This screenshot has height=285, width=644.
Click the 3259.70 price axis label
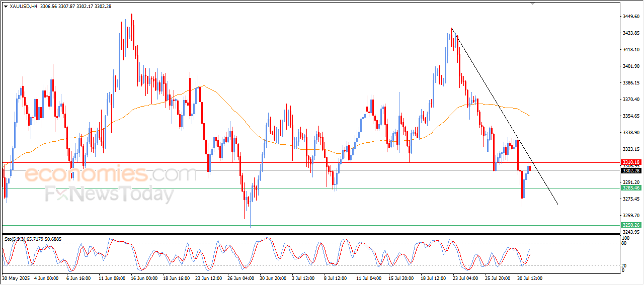click(631, 215)
